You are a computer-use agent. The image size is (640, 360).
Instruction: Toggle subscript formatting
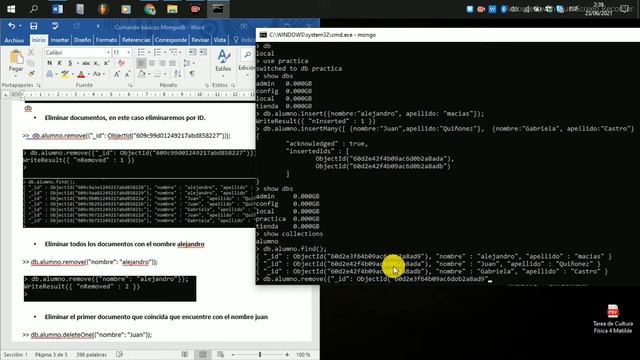pyautogui.click(x=96, y=63)
